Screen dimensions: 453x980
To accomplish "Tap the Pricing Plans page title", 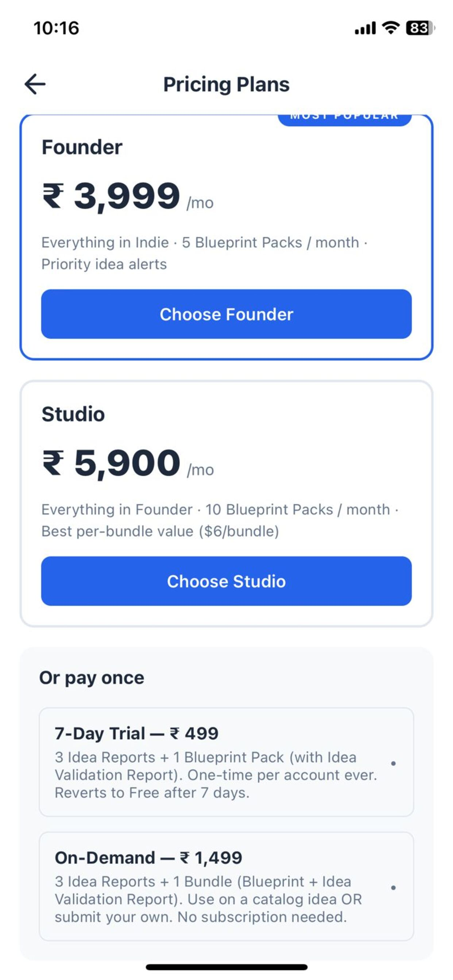I will 226,84.
